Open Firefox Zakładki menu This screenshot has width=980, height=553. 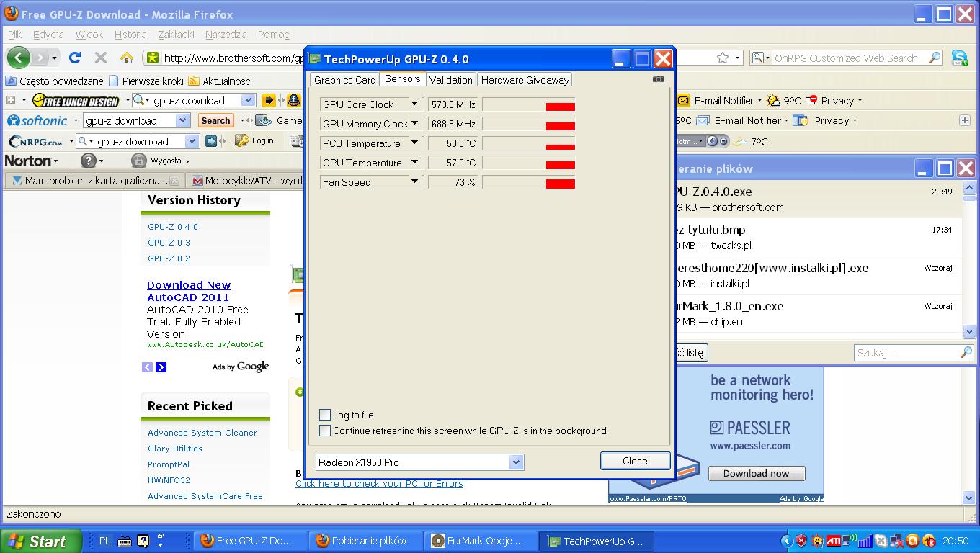pyautogui.click(x=176, y=34)
